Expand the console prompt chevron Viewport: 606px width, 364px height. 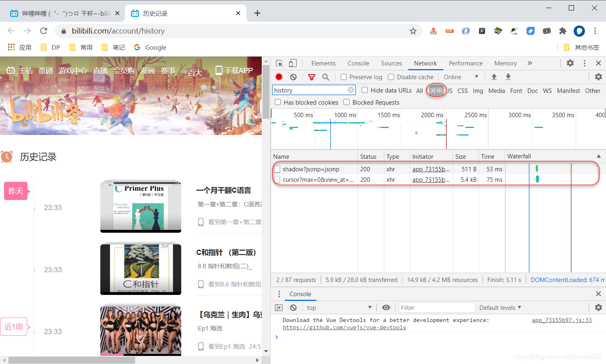pyautogui.click(x=277, y=337)
